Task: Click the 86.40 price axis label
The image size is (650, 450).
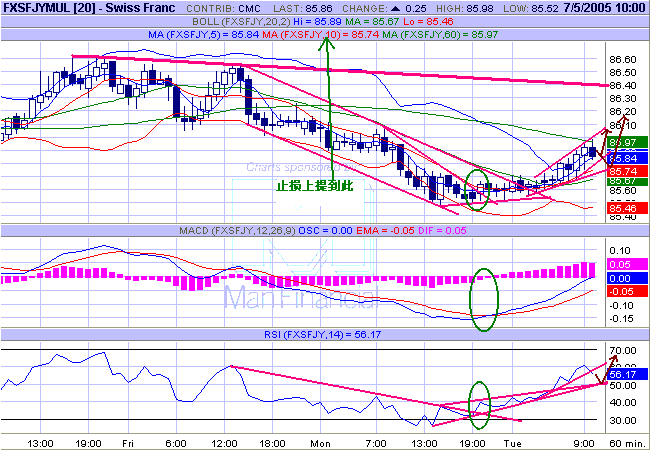Action: pyautogui.click(x=623, y=86)
